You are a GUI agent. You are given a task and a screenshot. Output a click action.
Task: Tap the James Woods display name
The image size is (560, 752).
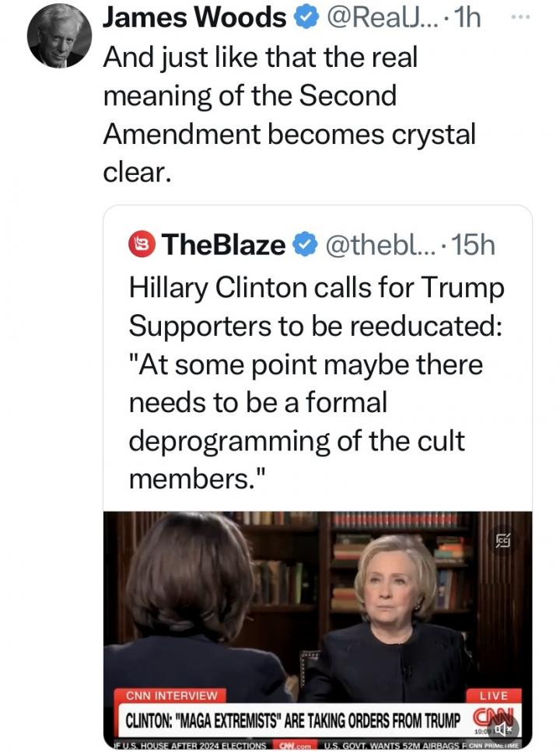[194, 19]
